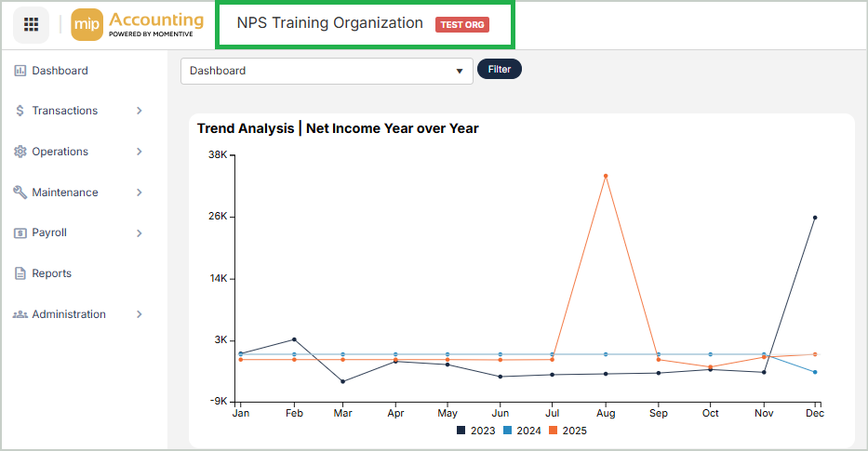Open the app launcher grid icon
The width and height of the screenshot is (868, 451).
(x=31, y=24)
